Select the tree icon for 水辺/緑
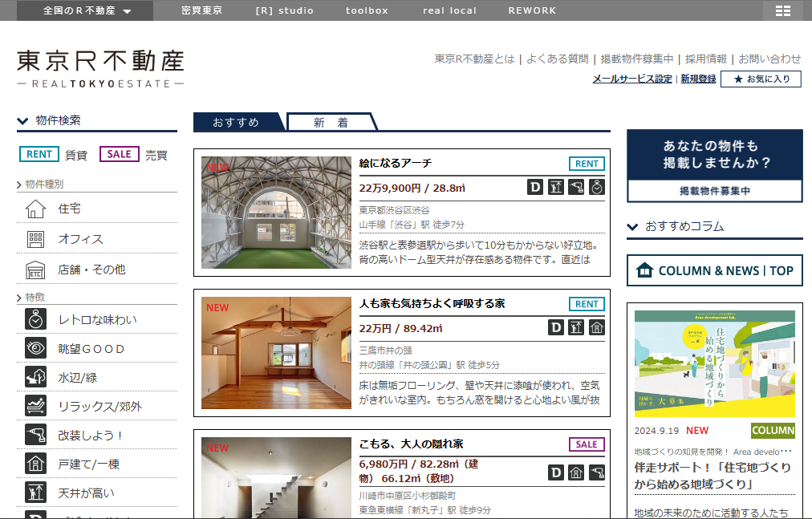This screenshot has width=812, height=519. [x=35, y=378]
